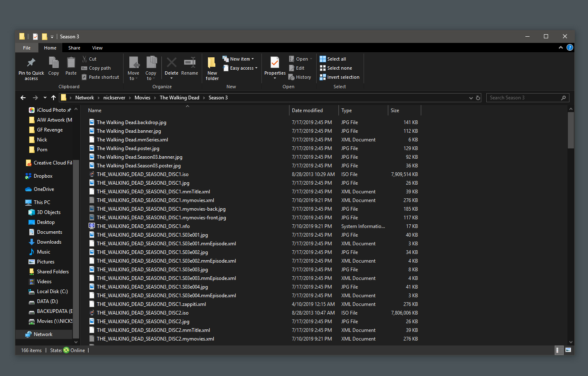Viewport: 588px width, 376px height.
Task: Select THE_WALKING_DEAD_SEASON3_DISC1.iso file
Action: point(142,174)
